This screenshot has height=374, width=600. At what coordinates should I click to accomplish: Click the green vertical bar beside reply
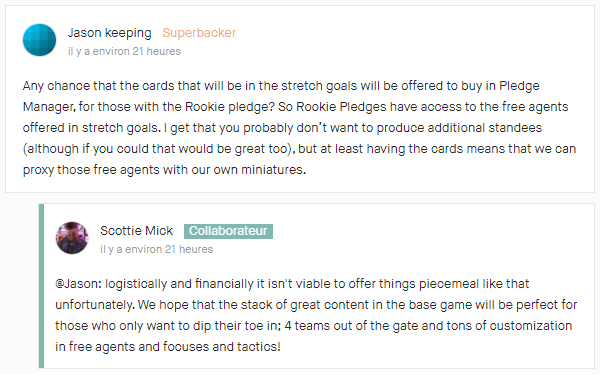(x=41, y=286)
